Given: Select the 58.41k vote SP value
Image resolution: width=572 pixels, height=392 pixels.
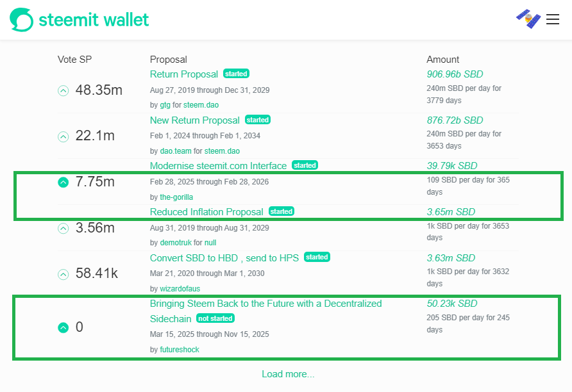Looking at the screenshot, I should [x=97, y=274].
